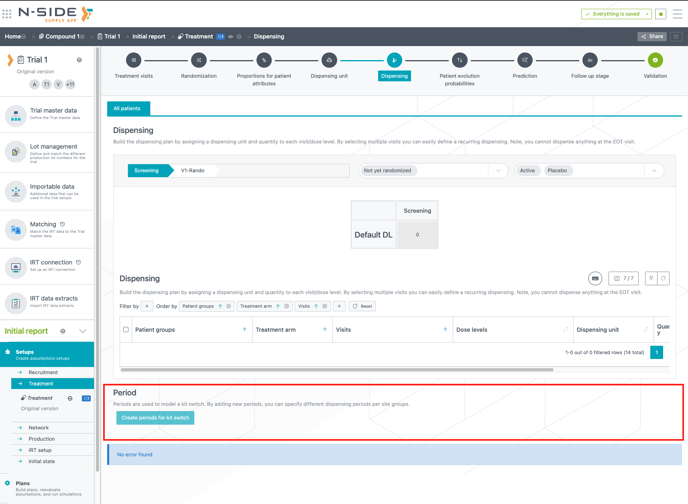Viewport: 688px width, 504px height.
Task: Open the hamburger menu at top right
Action: tap(677, 14)
